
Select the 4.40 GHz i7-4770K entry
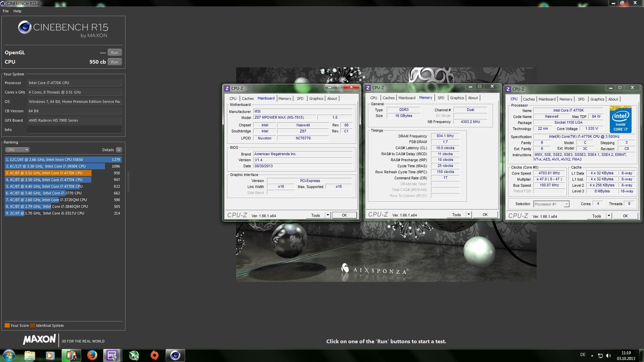[x=63, y=186]
